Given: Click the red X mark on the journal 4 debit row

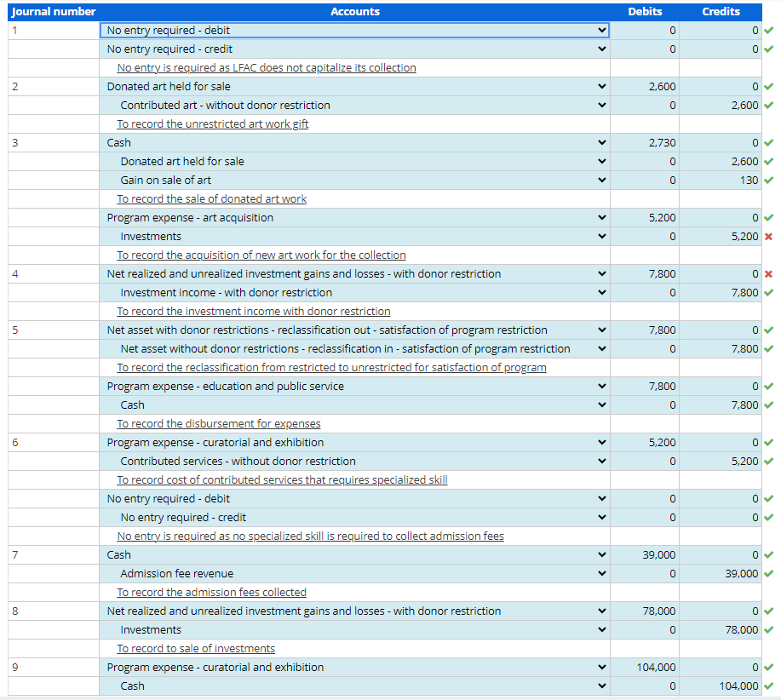Looking at the screenshot, I should tap(768, 274).
